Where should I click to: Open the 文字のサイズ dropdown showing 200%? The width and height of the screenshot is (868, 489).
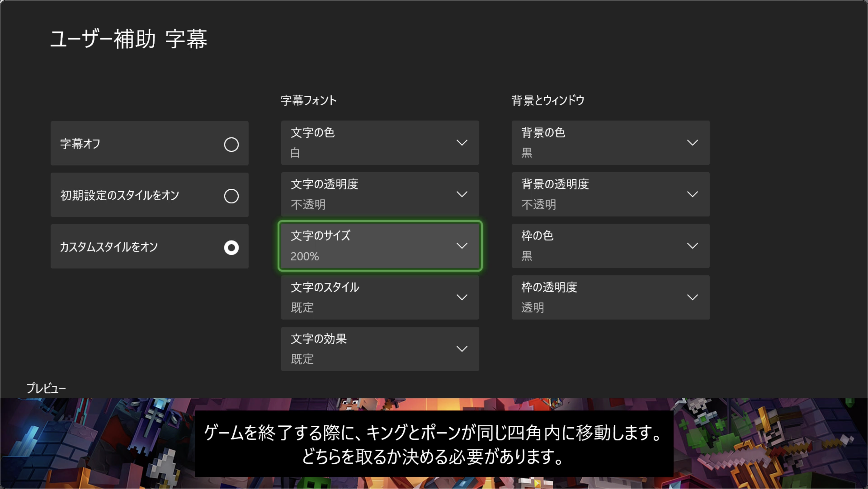380,246
